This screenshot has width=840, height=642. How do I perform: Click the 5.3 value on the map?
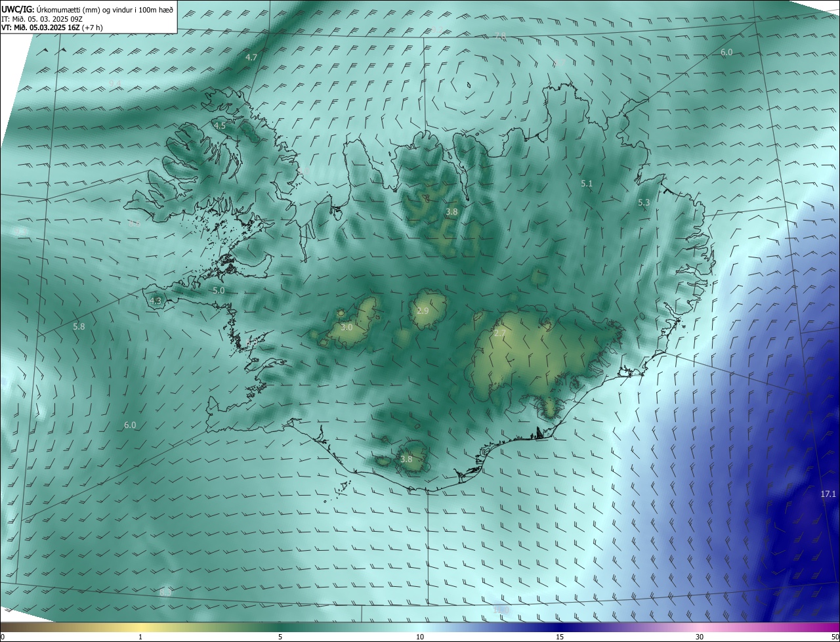(x=644, y=203)
